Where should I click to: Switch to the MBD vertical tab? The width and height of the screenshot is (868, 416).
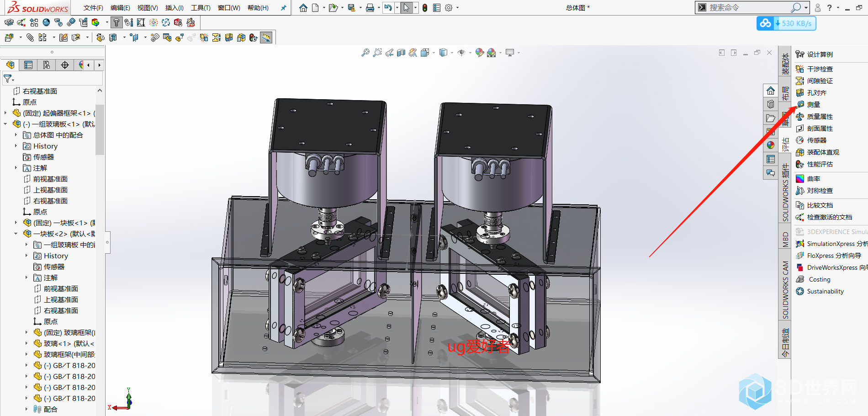click(785, 240)
